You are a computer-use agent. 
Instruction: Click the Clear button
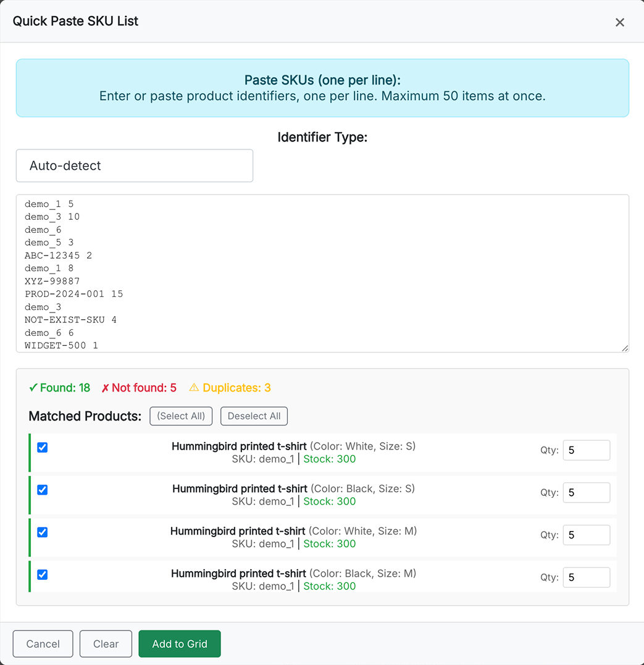(x=106, y=644)
